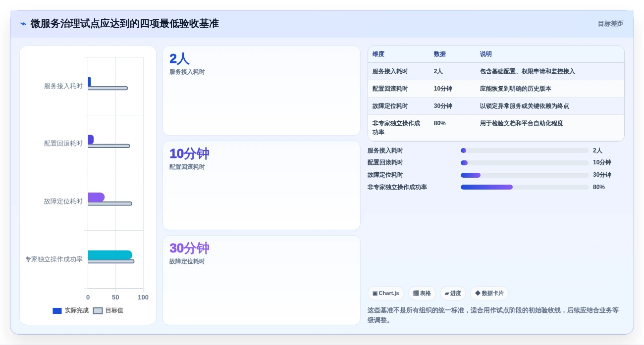Image resolution: width=644 pixels, height=345 pixels.
Task: Select the 数据卡片 tag chip
Action: tap(489, 294)
